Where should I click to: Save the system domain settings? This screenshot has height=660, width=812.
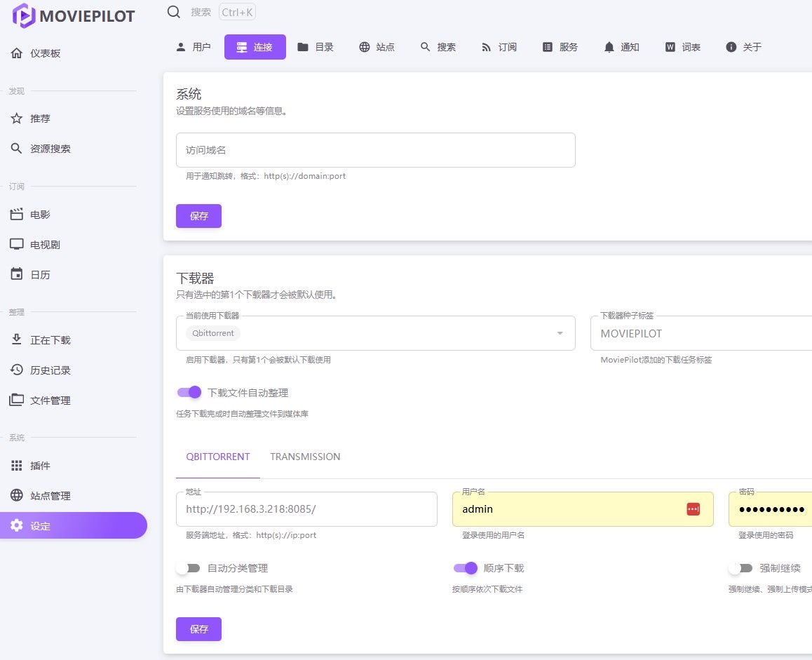click(x=198, y=216)
